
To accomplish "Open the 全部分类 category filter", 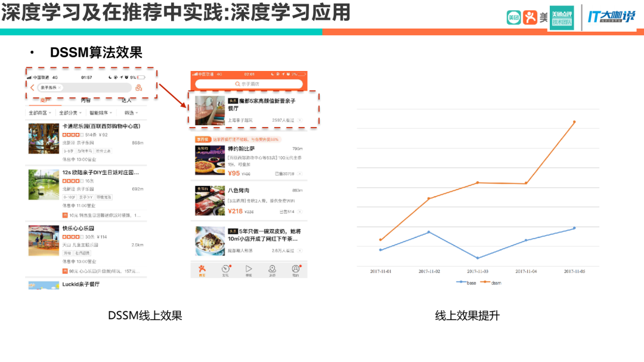I will pos(70,113).
